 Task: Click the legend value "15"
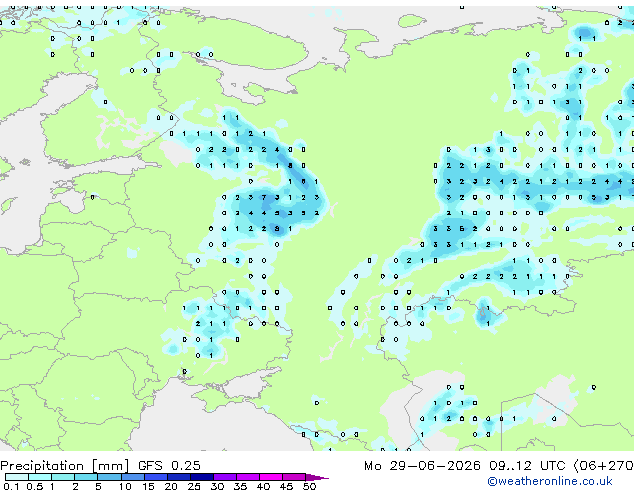point(148,486)
